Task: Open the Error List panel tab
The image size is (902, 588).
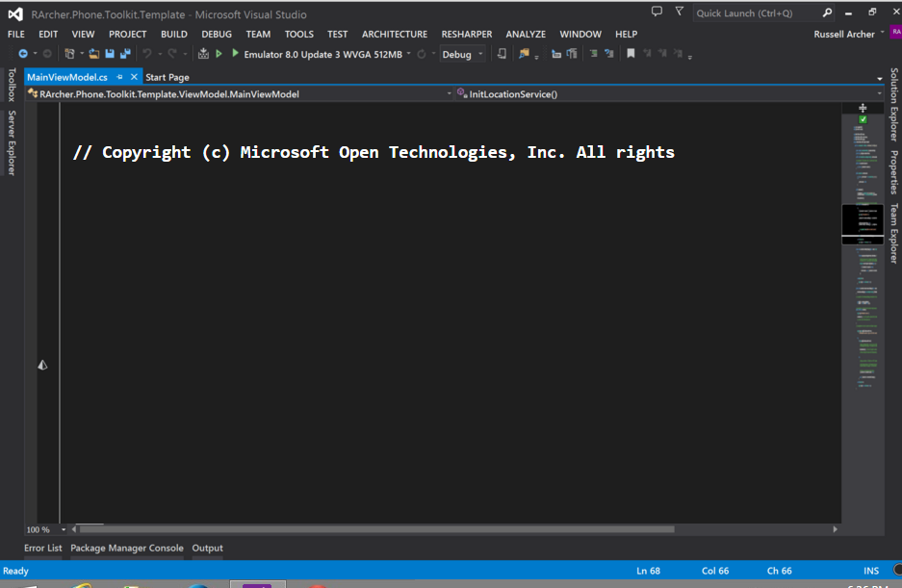Action: pos(42,548)
